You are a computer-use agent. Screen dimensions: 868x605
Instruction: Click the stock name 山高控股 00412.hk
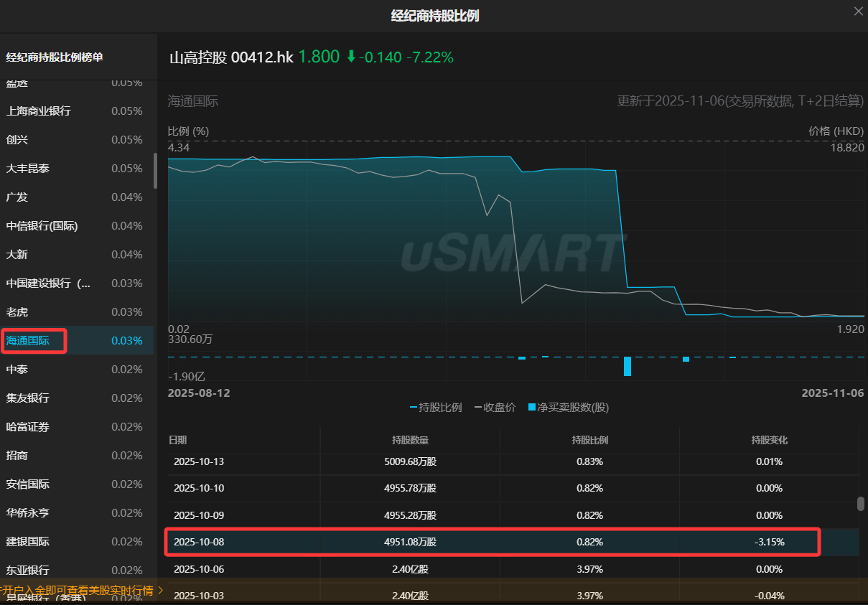point(231,57)
